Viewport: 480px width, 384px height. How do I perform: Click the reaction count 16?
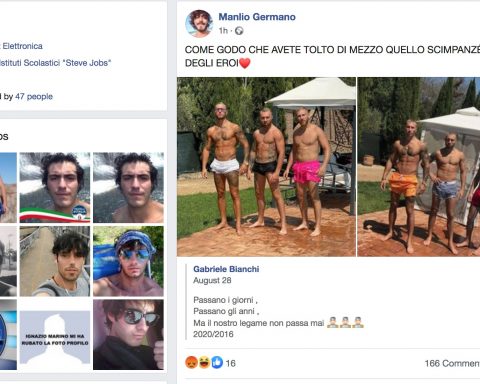tap(231, 363)
